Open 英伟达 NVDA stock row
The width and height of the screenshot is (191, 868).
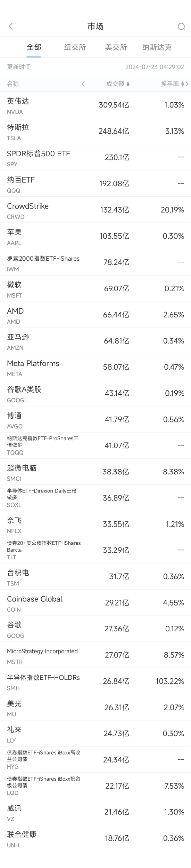coord(95,105)
